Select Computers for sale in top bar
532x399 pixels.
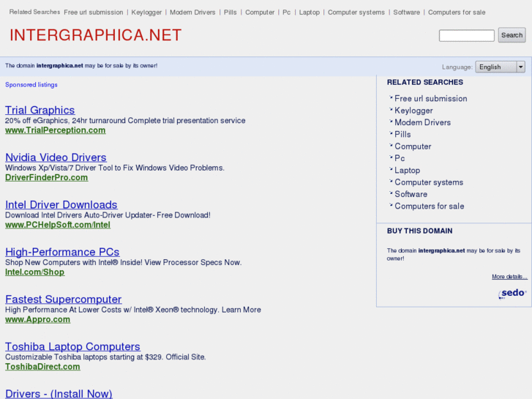pos(457,12)
